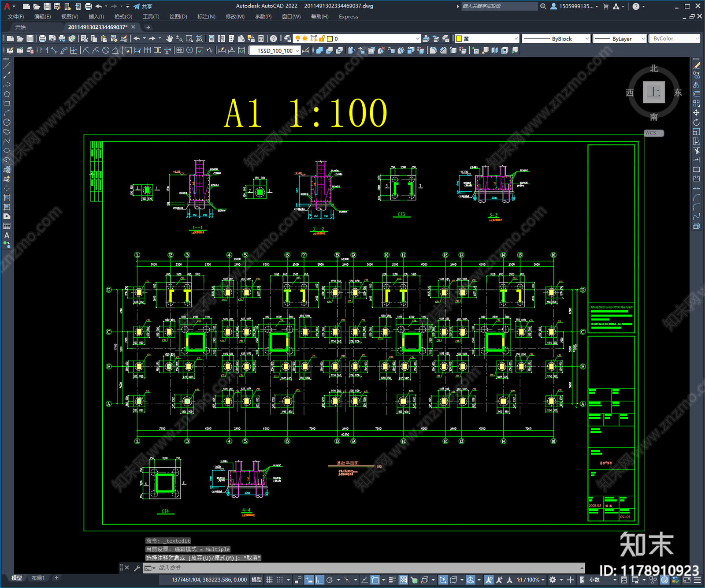Switch to the 开始 start tab
The width and height of the screenshot is (705, 588).
21,27
